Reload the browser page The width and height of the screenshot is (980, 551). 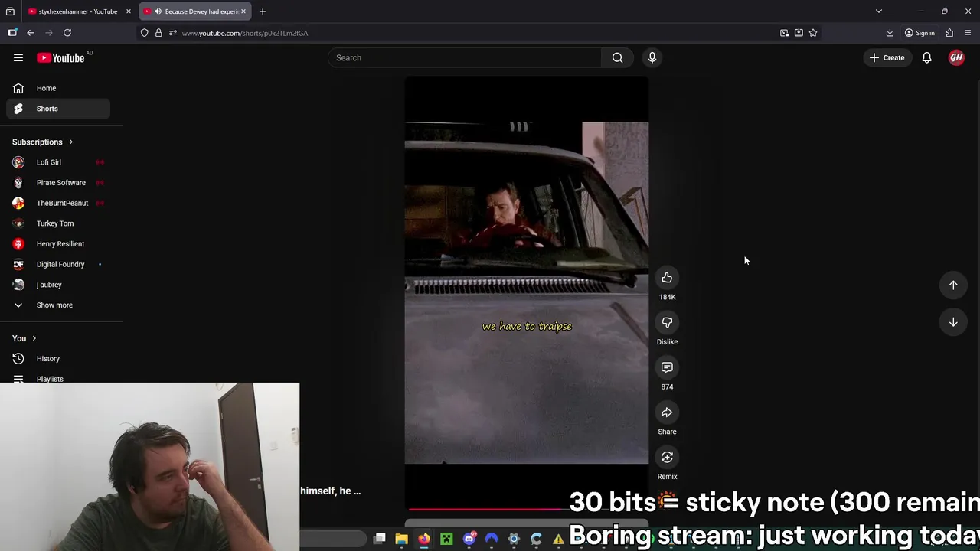point(67,33)
